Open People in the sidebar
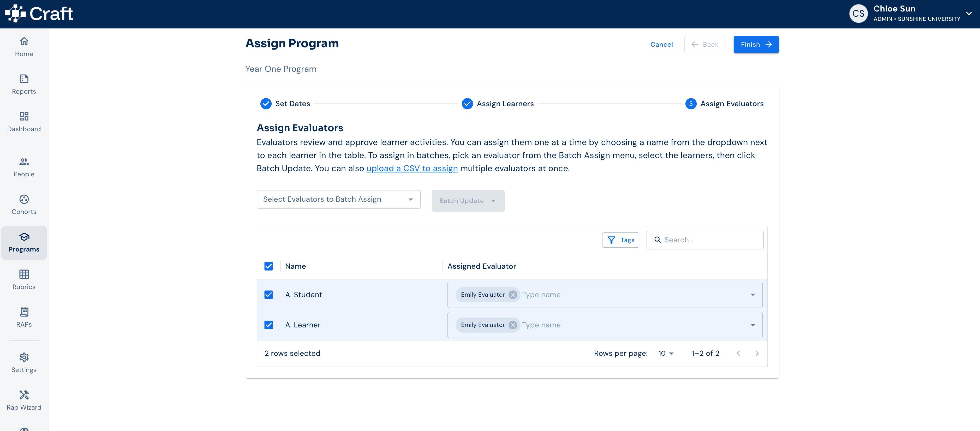Screen dimensions: 980x431 coord(24,167)
